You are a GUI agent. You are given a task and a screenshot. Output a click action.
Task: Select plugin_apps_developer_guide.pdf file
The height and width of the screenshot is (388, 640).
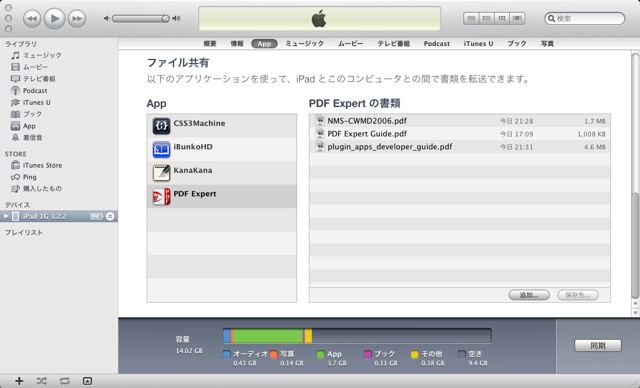point(460,147)
